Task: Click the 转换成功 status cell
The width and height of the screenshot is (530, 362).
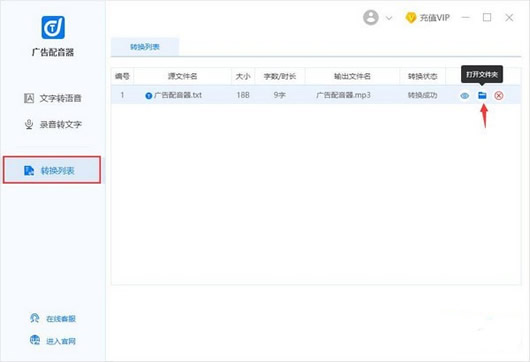Action: [x=423, y=95]
